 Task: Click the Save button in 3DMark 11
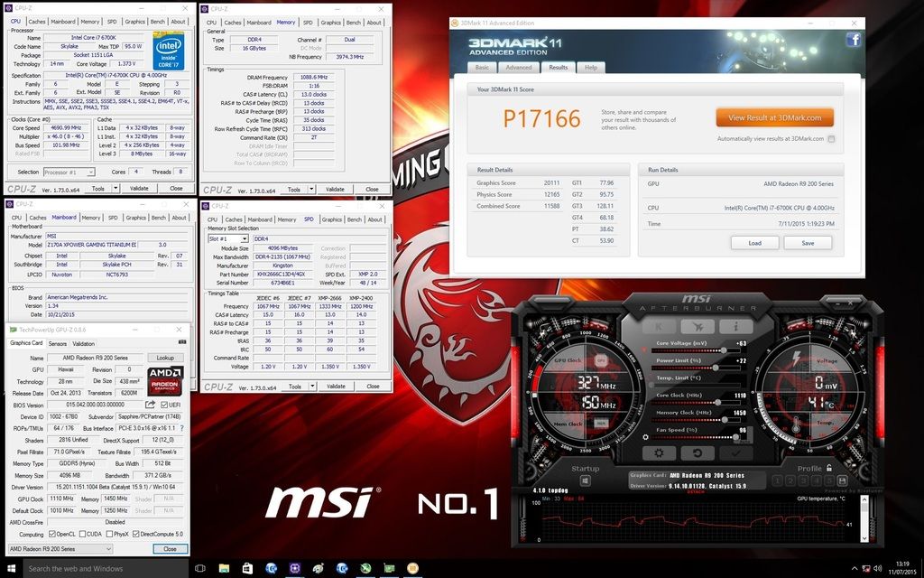[x=808, y=243]
